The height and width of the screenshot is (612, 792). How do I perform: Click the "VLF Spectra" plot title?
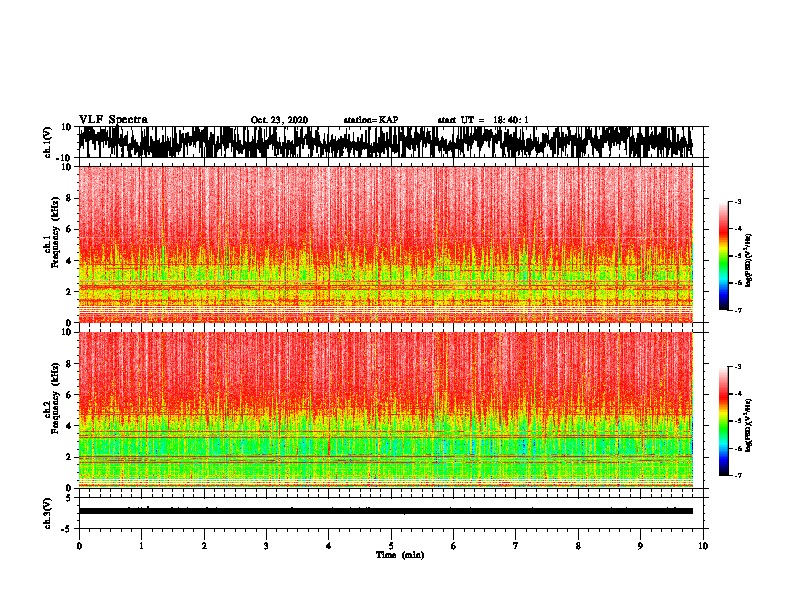click(113, 120)
